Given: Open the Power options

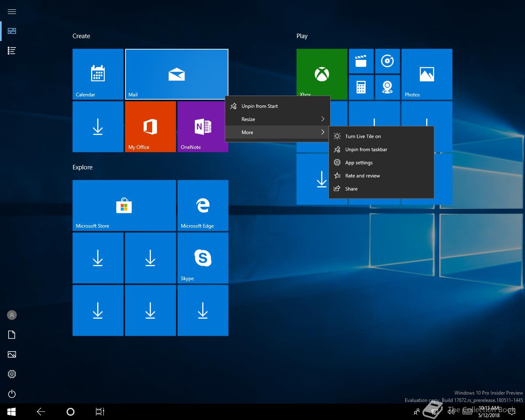Looking at the screenshot, I should 12,394.
